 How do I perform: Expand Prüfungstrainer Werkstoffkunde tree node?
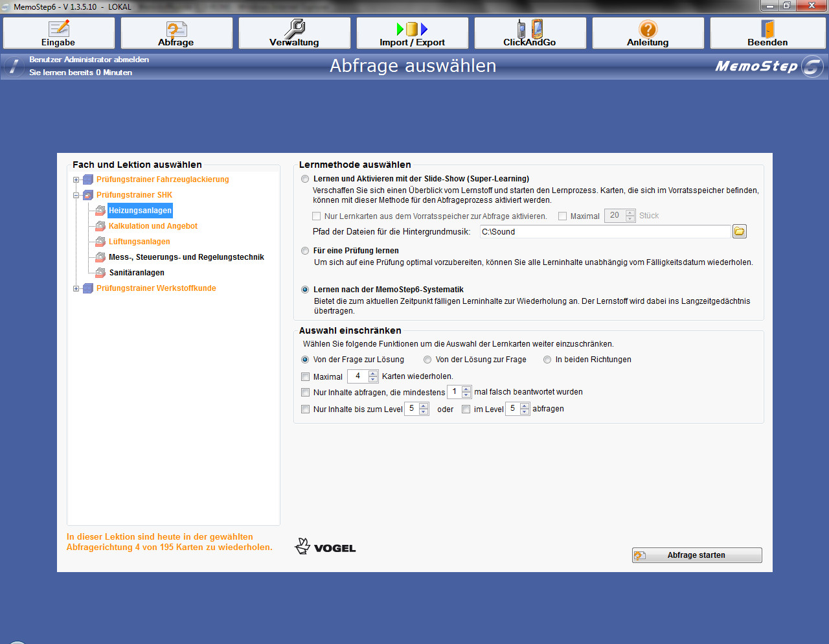click(76, 289)
